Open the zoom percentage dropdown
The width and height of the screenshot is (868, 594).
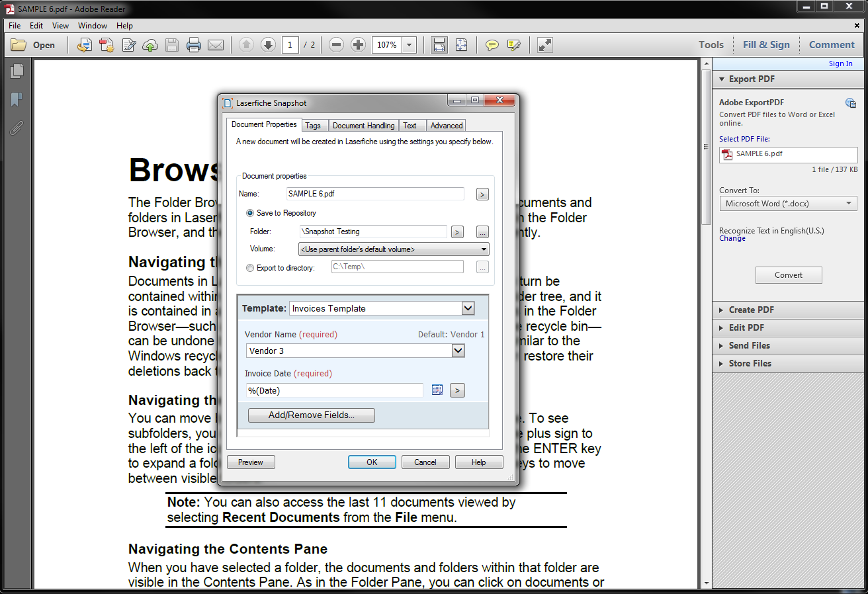pos(410,45)
